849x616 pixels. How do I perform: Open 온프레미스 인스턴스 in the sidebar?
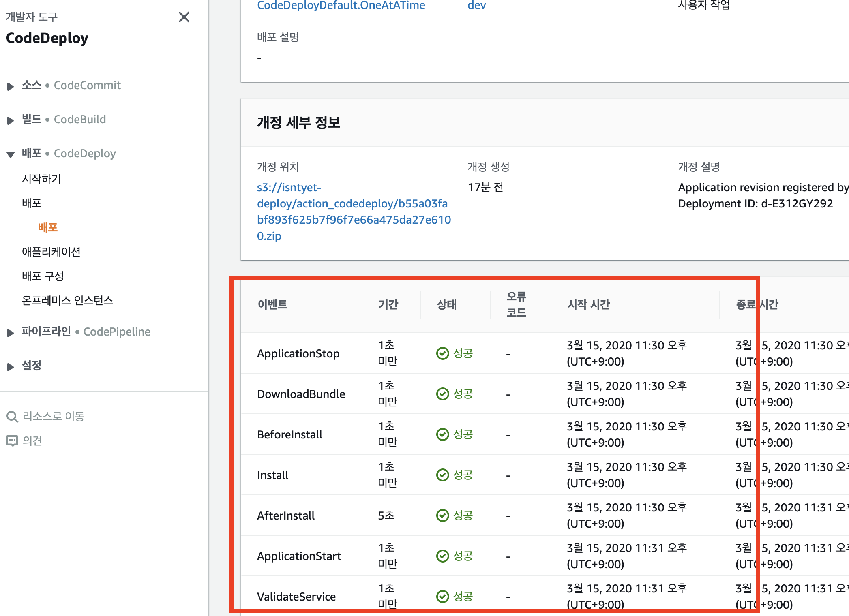(x=67, y=300)
